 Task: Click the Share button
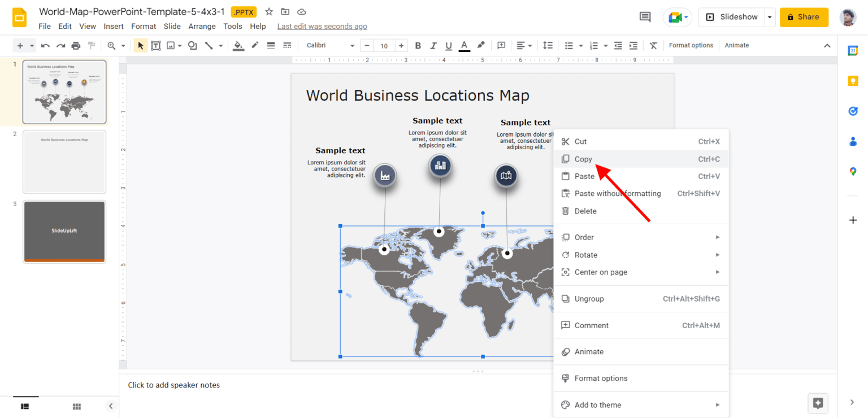coord(804,17)
